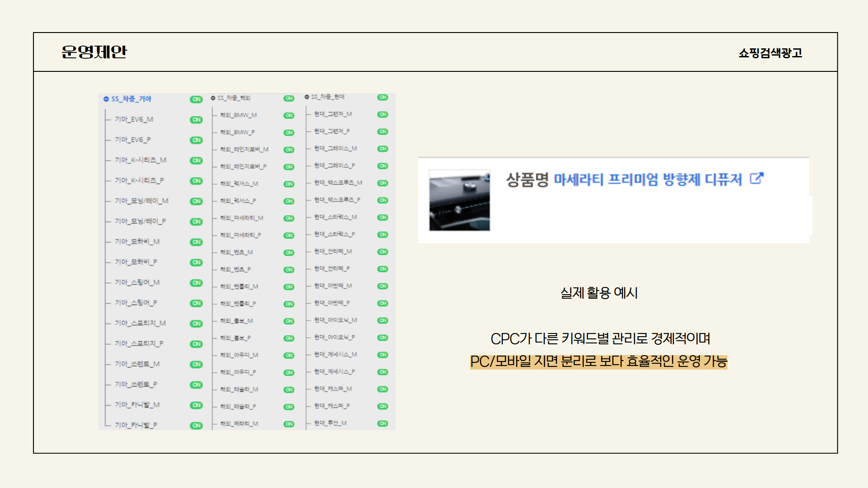Click the 마세라티 diffuser product thumbnail

459,200
